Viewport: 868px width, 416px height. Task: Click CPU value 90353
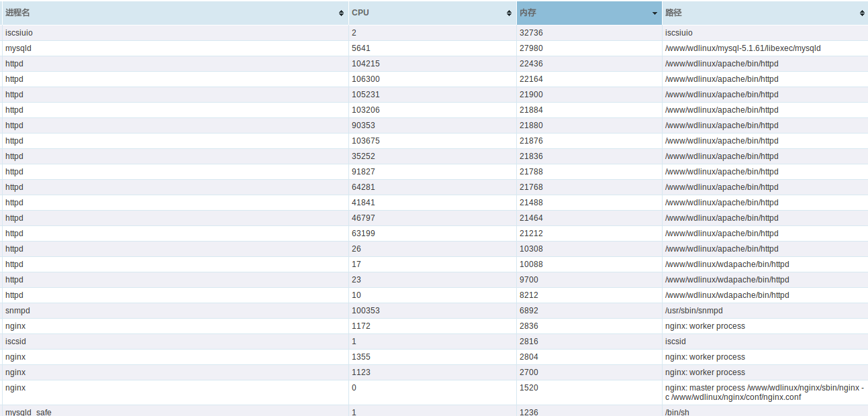[x=363, y=125]
